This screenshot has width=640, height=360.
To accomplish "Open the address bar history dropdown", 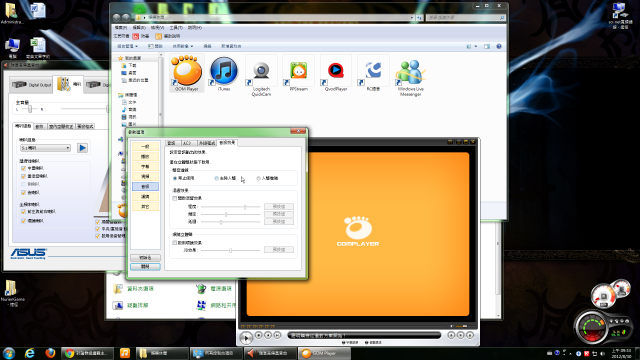I will (x=412, y=18).
